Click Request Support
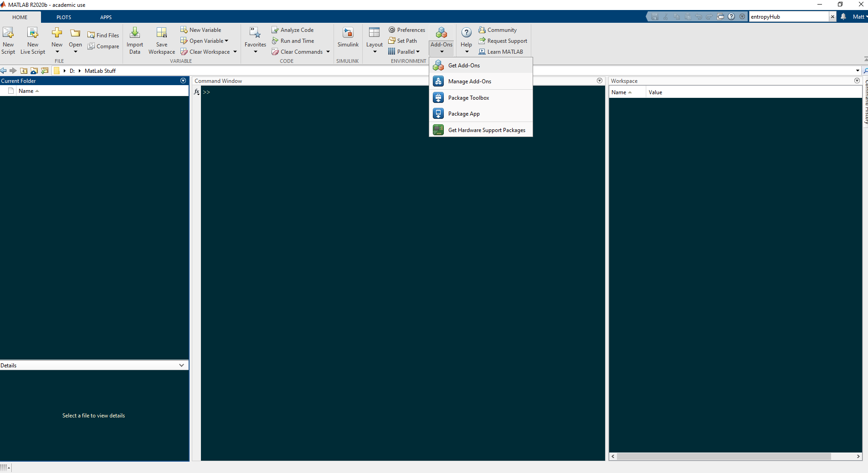 (503, 41)
